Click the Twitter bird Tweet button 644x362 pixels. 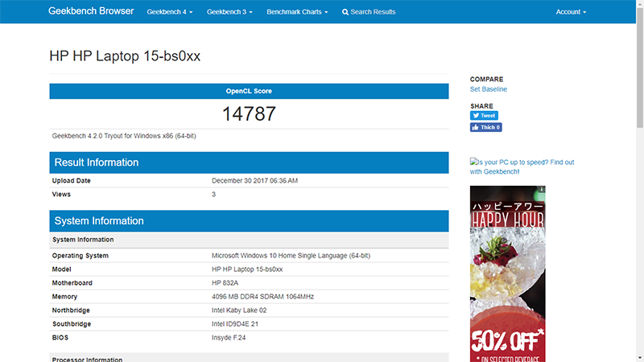point(484,116)
